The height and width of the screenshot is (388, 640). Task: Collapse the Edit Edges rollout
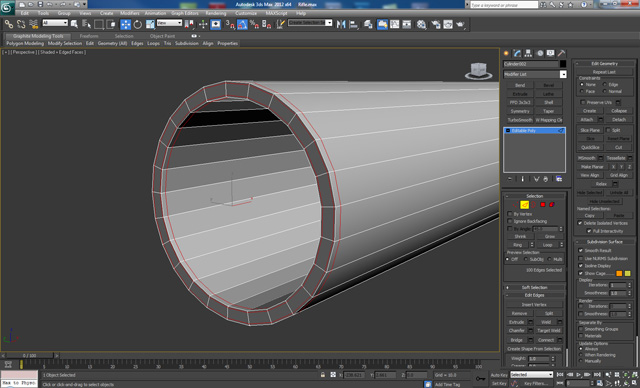(x=534, y=295)
